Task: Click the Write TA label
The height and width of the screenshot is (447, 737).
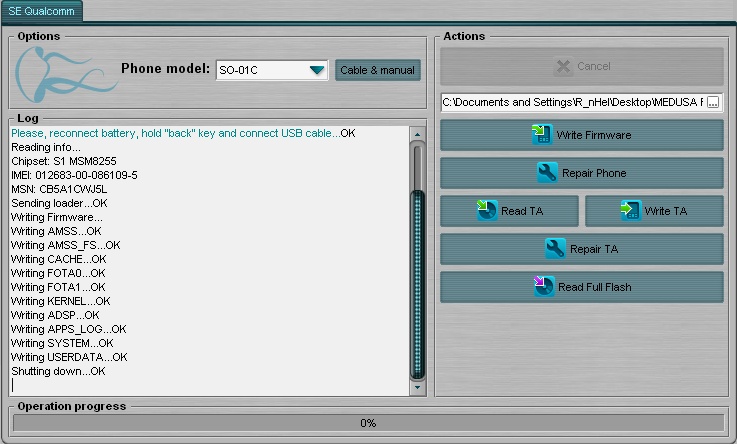Action: tap(666, 211)
